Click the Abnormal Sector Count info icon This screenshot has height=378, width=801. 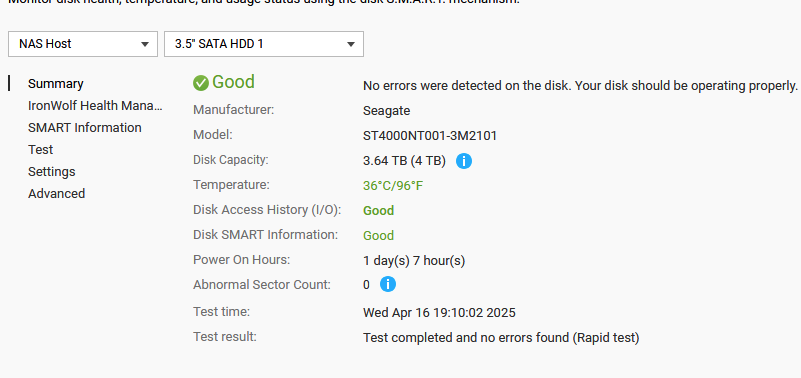[388, 285]
